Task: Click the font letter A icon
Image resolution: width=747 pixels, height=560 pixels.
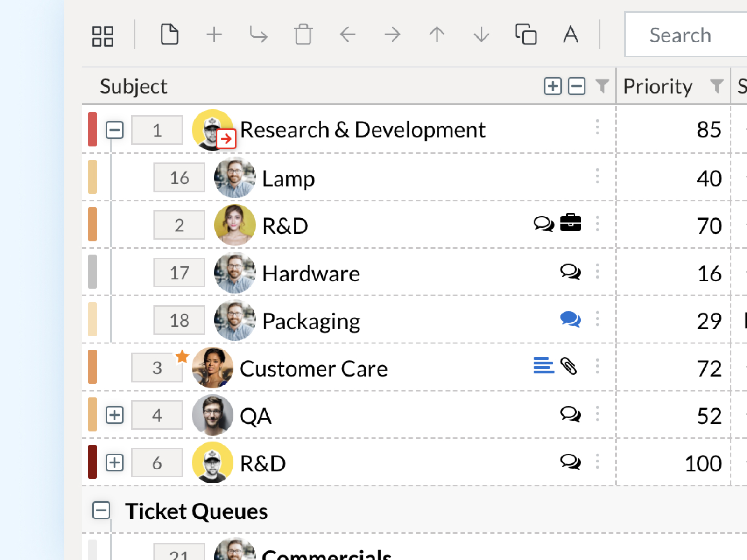Action: point(570,35)
